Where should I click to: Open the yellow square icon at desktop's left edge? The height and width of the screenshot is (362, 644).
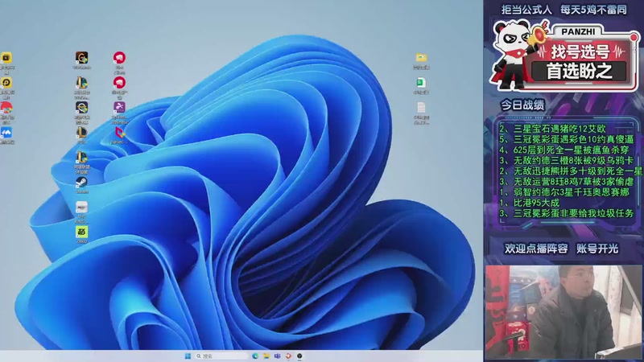click(6, 57)
